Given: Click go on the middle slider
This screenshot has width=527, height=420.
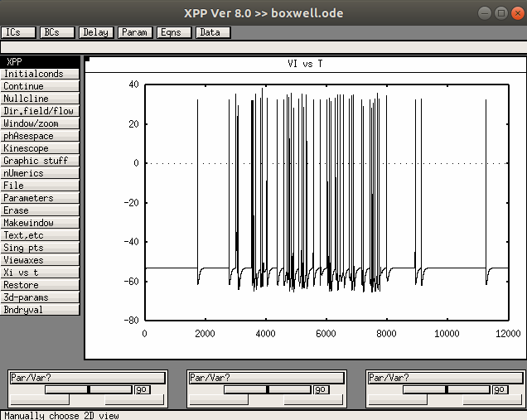Looking at the screenshot, I should coord(322,389).
